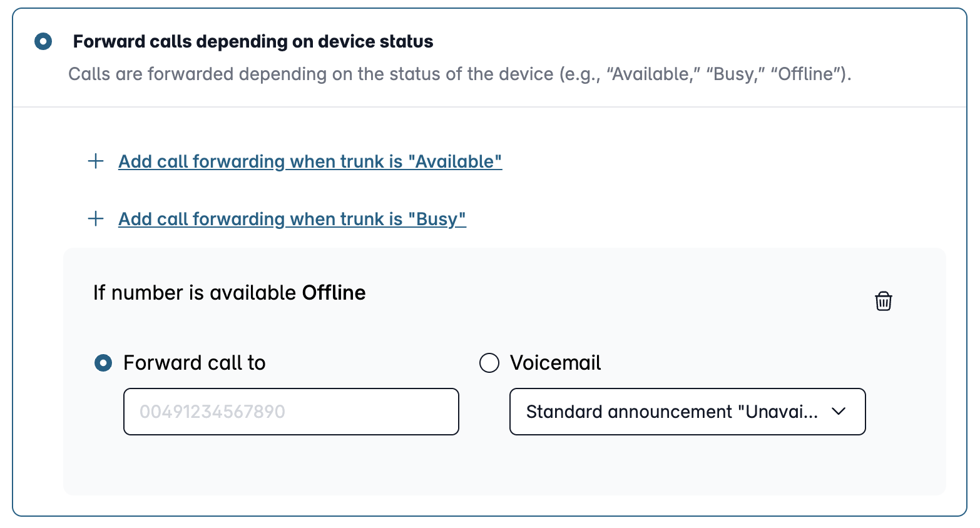Select the device status forwarding radio button
The height and width of the screenshot is (528, 980).
click(x=43, y=42)
